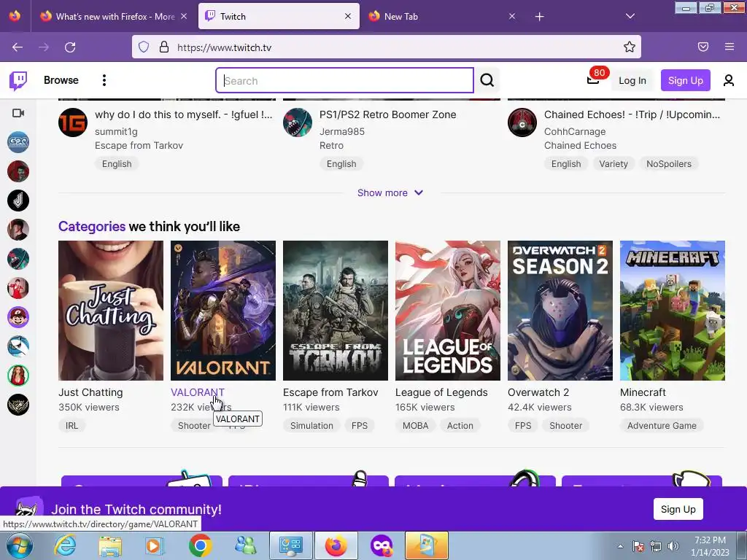Open the user profile icon menu
Screen dimensions: 747x560
point(729,80)
